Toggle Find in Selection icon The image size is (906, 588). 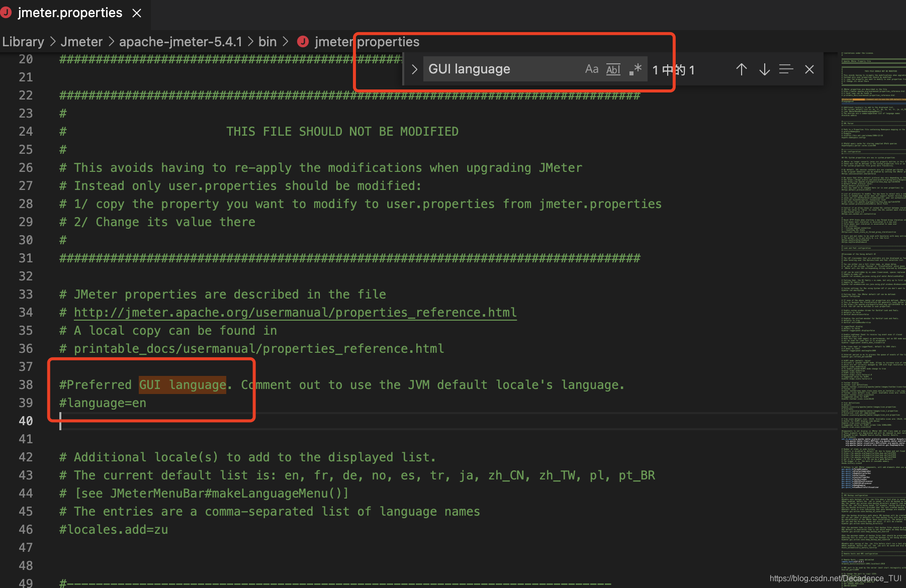pos(786,69)
